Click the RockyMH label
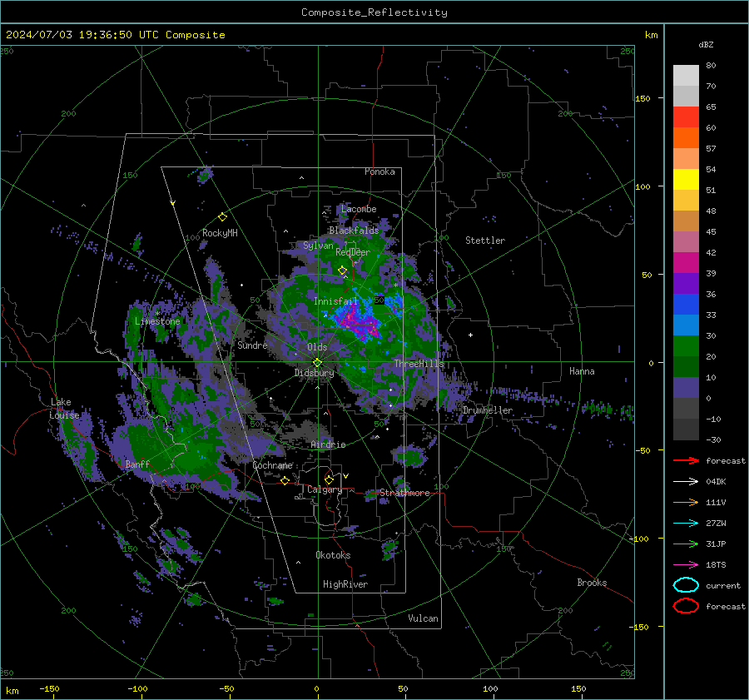Image resolution: width=749 pixels, height=700 pixels. pos(220,233)
